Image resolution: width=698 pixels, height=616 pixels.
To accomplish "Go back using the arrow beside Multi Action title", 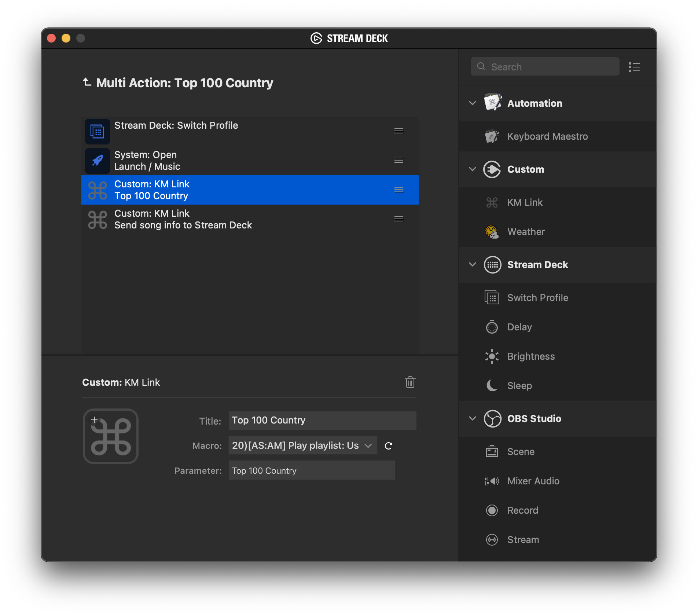I will click(87, 82).
